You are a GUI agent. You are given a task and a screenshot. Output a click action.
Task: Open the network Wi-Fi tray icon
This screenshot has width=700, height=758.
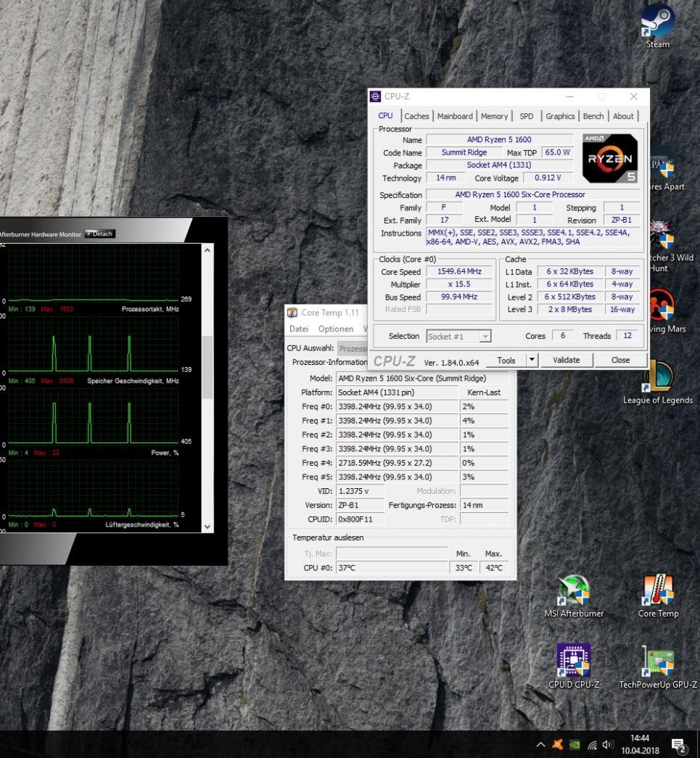click(592, 745)
